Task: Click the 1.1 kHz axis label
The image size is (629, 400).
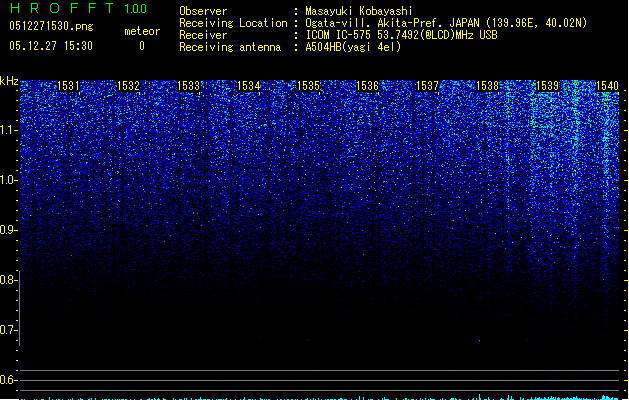Action: pos(9,130)
